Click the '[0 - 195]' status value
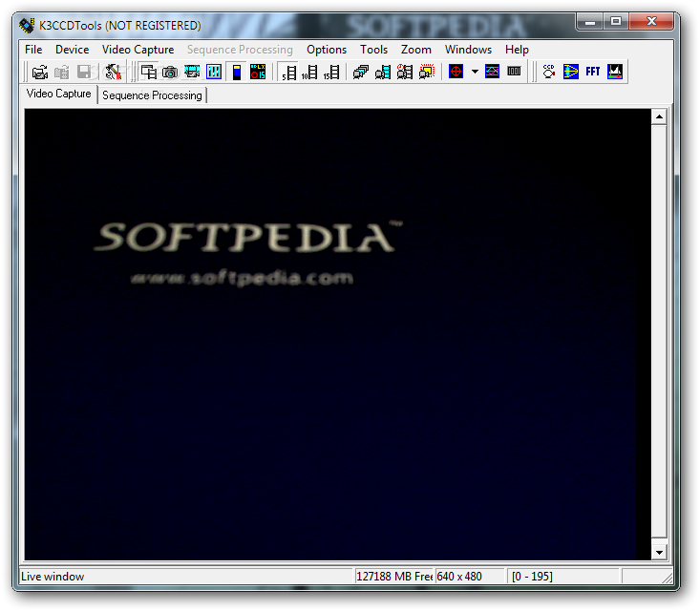The image size is (700, 611). click(x=532, y=577)
